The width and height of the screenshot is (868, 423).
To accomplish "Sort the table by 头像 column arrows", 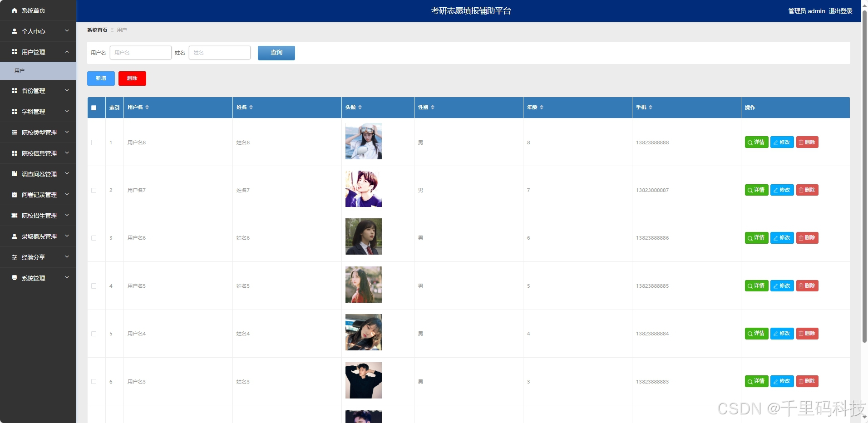I will 360,108.
